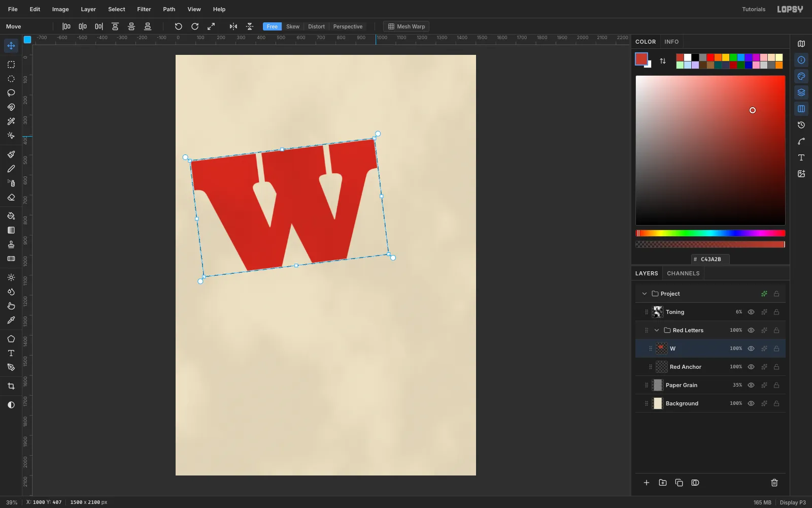The image size is (812, 508).
Task: Switch transform mode to Skew
Action: pyautogui.click(x=293, y=26)
